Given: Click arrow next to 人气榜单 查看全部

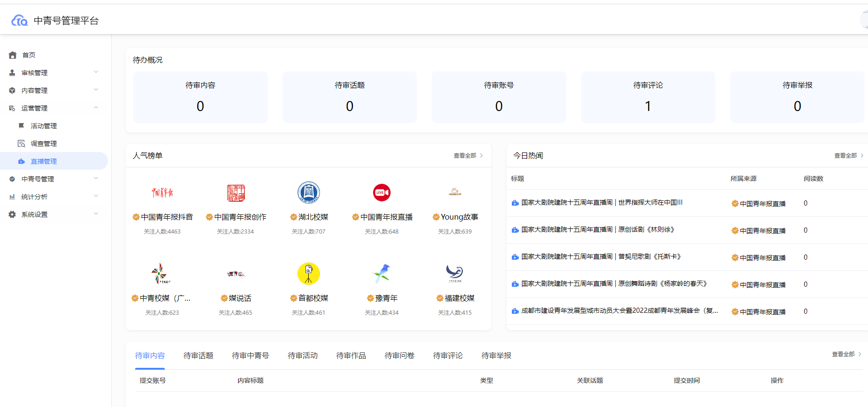Looking at the screenshot, I should pyautogui.click(x=481, y=156).
